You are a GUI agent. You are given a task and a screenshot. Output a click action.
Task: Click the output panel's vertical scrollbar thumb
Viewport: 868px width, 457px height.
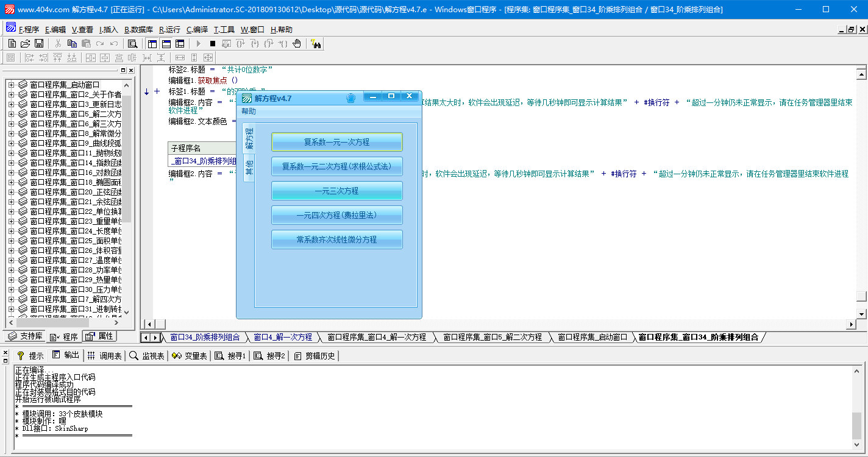tap(856, 425)
